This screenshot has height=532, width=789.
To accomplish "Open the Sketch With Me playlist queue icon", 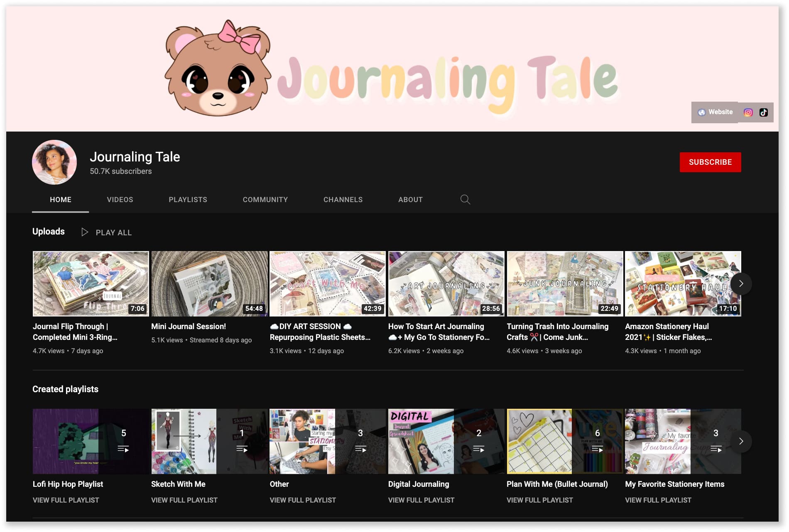I will (242, 448).
